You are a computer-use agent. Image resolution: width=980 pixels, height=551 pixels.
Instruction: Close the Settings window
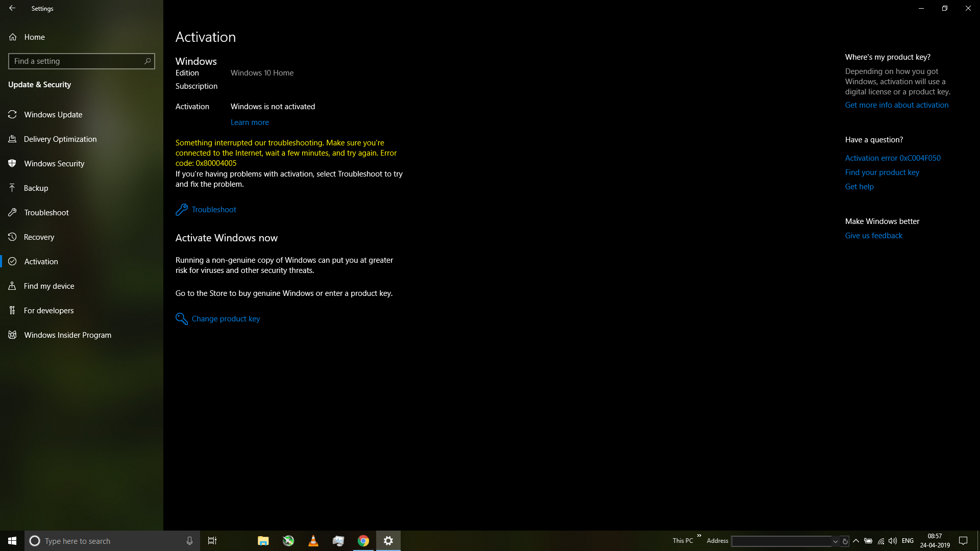968,8
